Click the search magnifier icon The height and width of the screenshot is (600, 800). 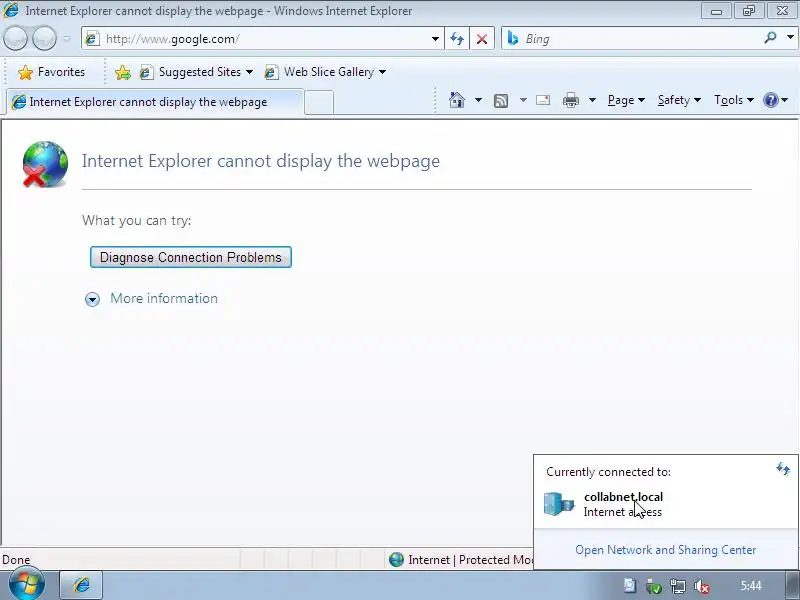click(x=770, y=38)
